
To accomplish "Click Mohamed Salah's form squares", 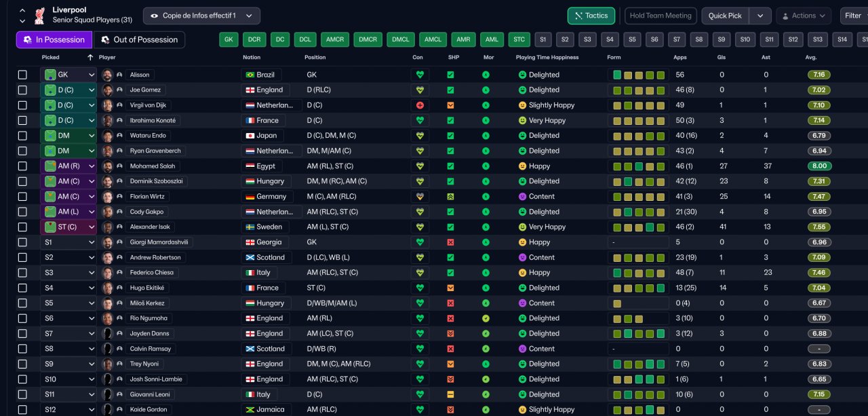I will point(638,166).
